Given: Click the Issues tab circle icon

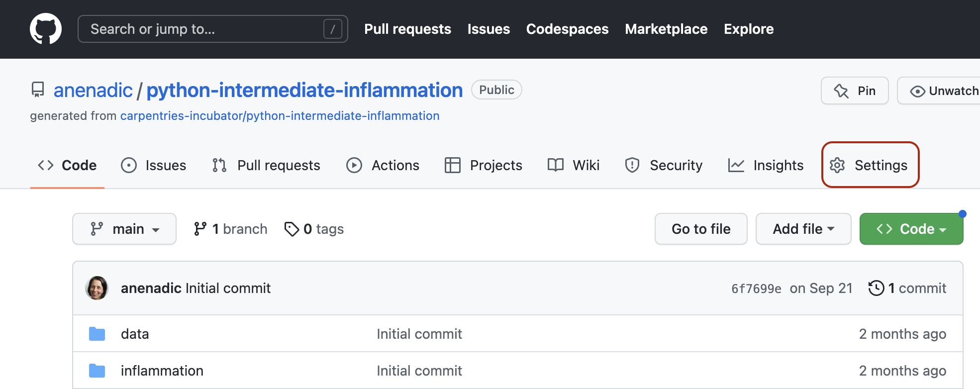Looking at the screenshot, I should [x=129, y=165].
